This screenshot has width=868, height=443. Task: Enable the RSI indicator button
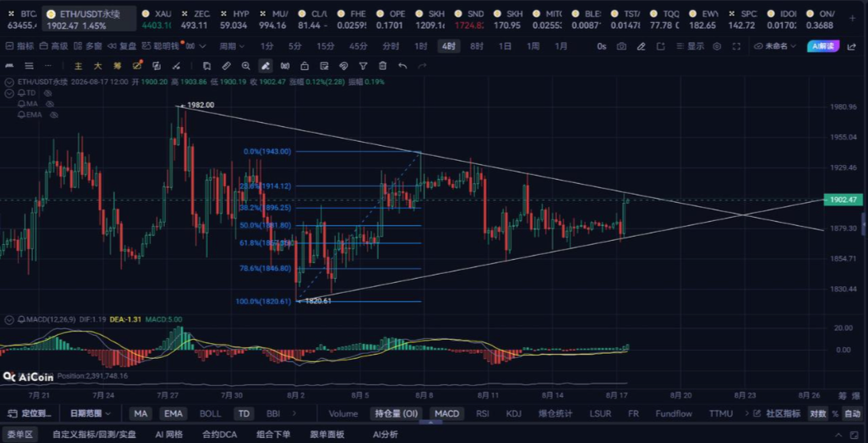(x=483, y=413)
